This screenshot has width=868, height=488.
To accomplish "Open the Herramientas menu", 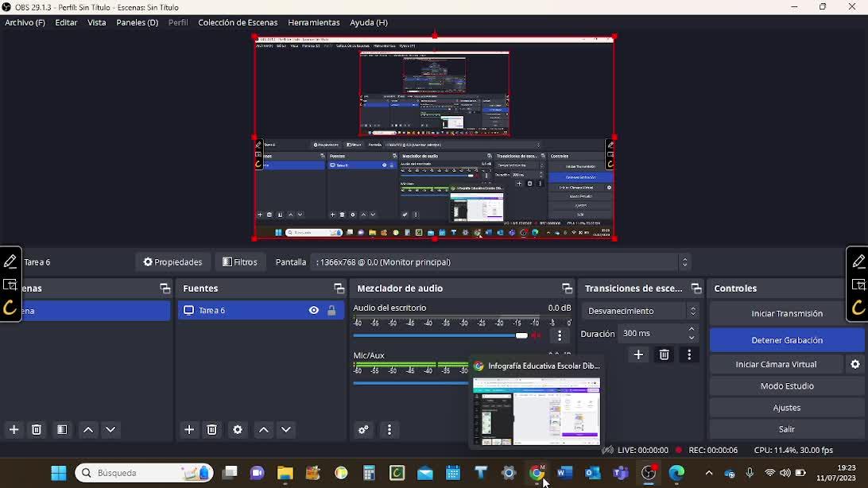I will coord(313,22).
